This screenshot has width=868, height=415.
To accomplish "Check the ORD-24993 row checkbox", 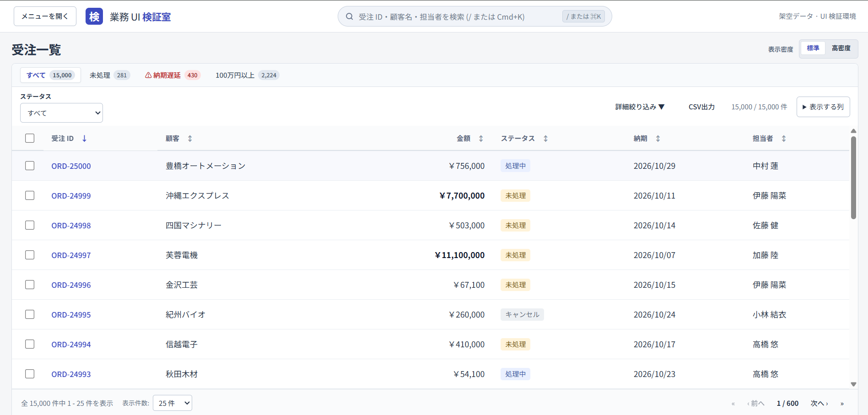I will tap(30, 374).
